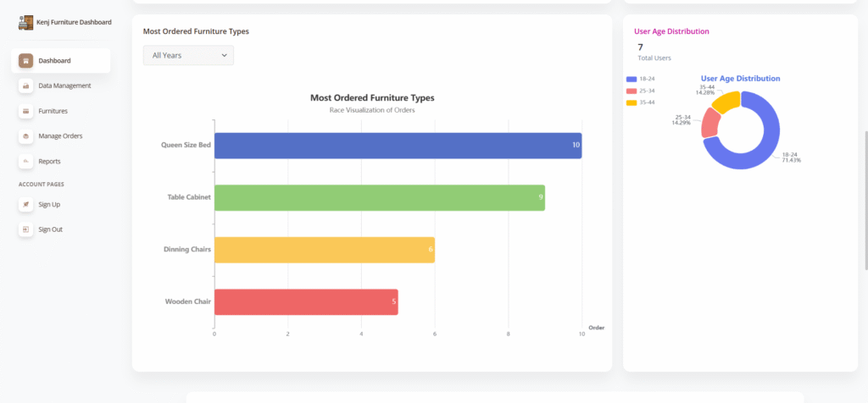Click the Kenj Furniture logo image

pos(26,22)
